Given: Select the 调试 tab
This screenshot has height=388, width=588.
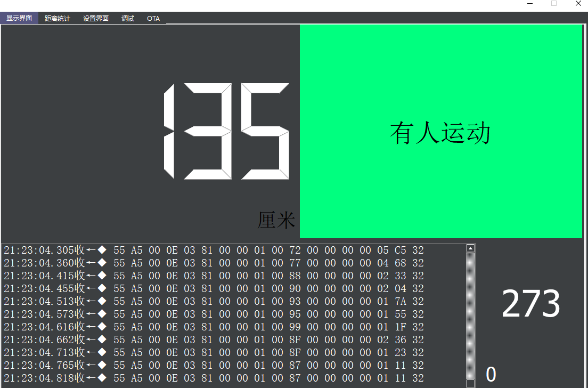Looking at the screenshot, I should pos(128,18).
